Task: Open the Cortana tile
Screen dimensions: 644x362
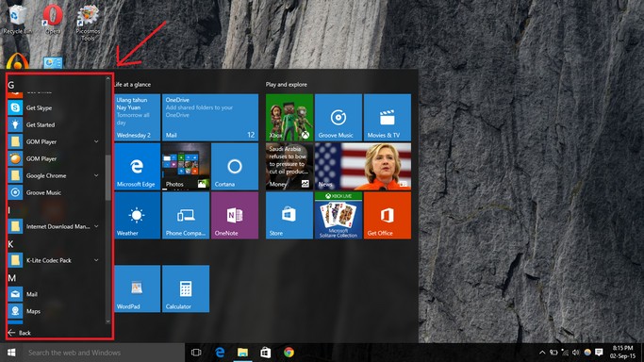Action: [235, 166]
